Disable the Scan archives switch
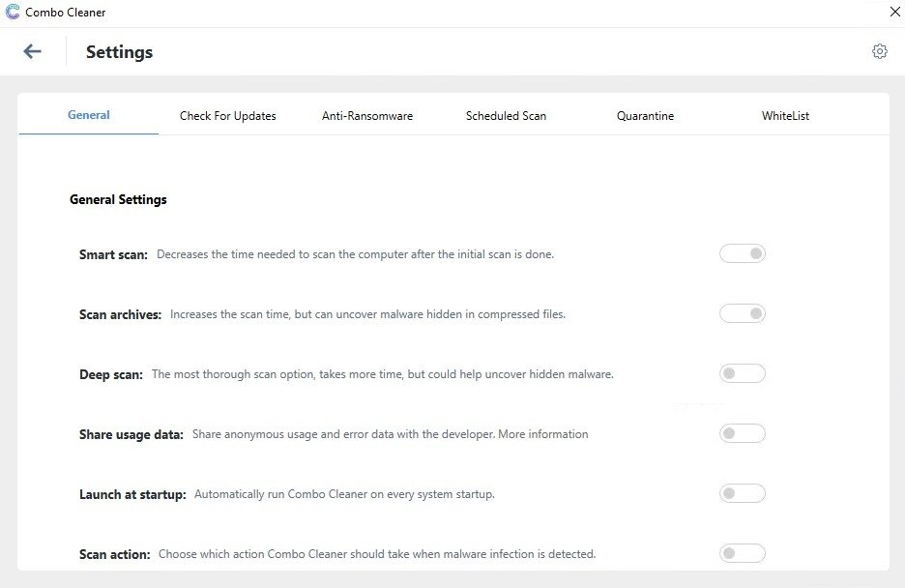 pos(743,313)
